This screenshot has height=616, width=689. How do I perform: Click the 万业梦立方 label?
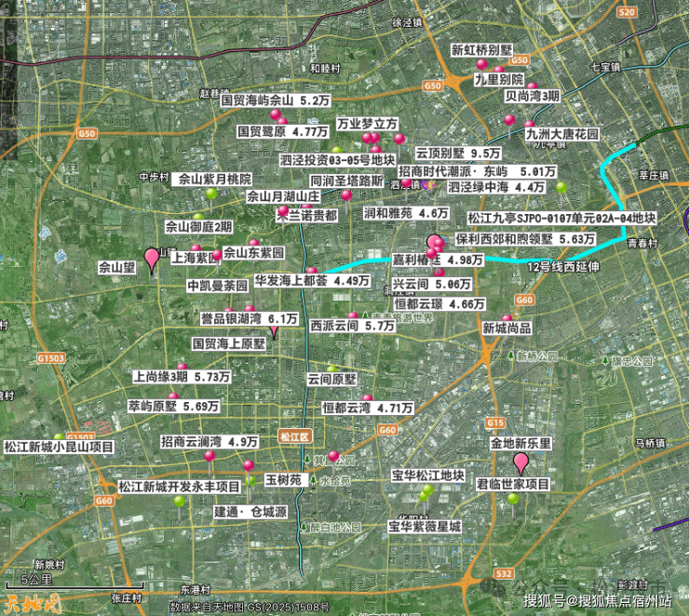point(368,124)
